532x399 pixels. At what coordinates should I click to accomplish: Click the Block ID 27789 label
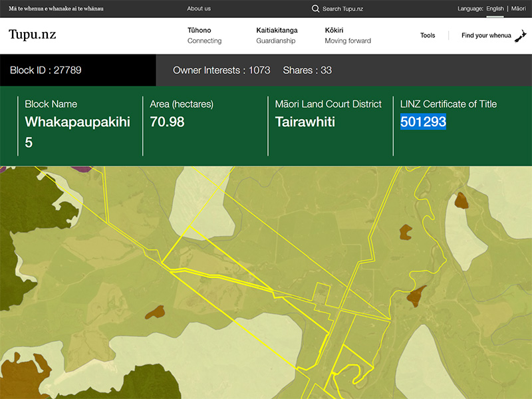click(46, 70)
